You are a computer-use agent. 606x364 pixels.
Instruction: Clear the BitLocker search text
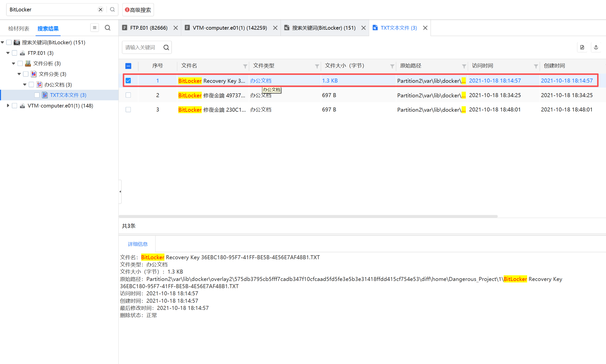(100, 9)
